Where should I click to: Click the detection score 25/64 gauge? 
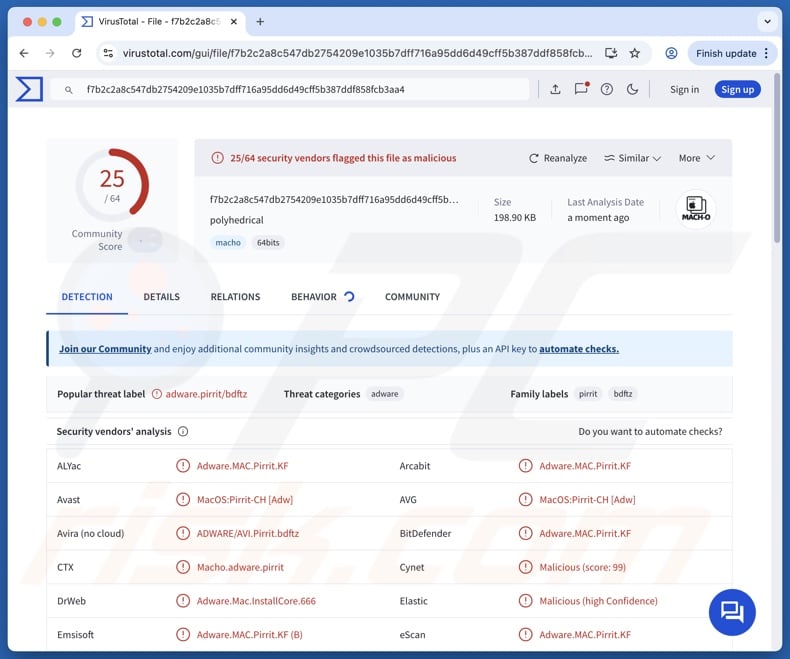(112, 185)
